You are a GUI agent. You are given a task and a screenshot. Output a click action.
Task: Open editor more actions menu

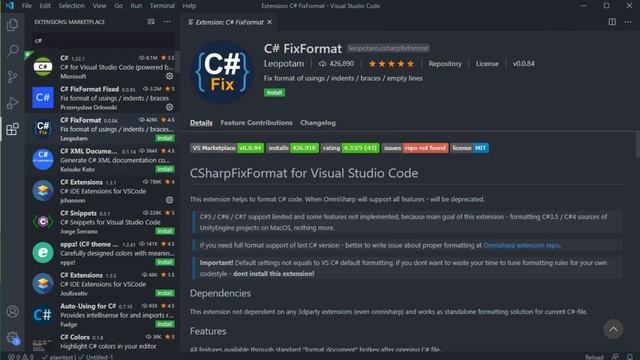tap(628, 22)
